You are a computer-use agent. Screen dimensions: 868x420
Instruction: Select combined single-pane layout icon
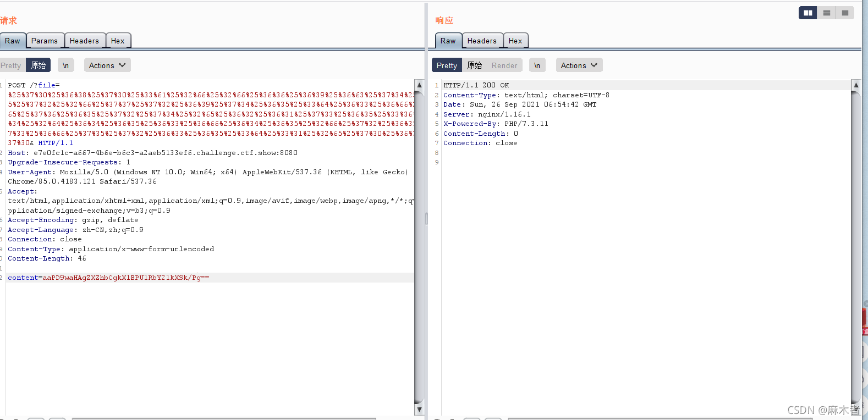[845, 13]
